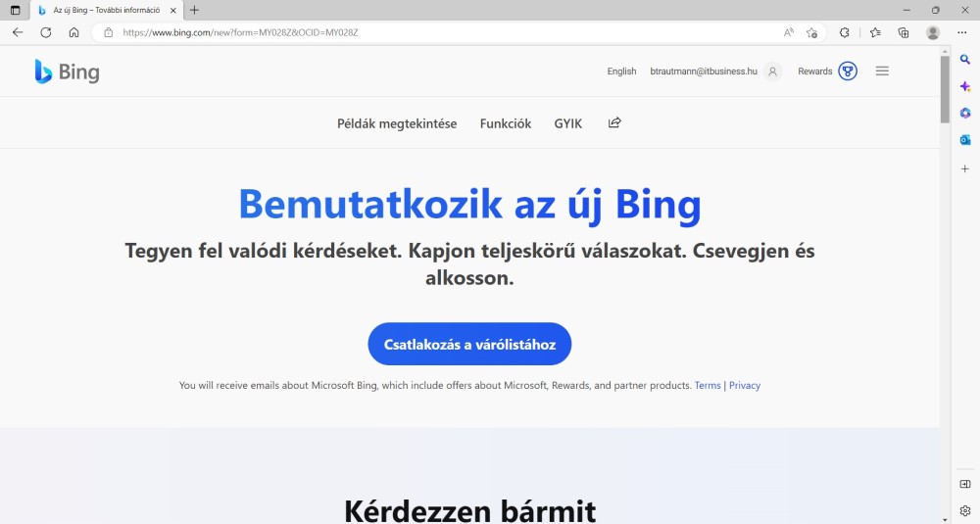The width and height of the screenshot is (980, 524).
Task: Select the 'Az új Bing' browser tab
Action: pos(107,10)
